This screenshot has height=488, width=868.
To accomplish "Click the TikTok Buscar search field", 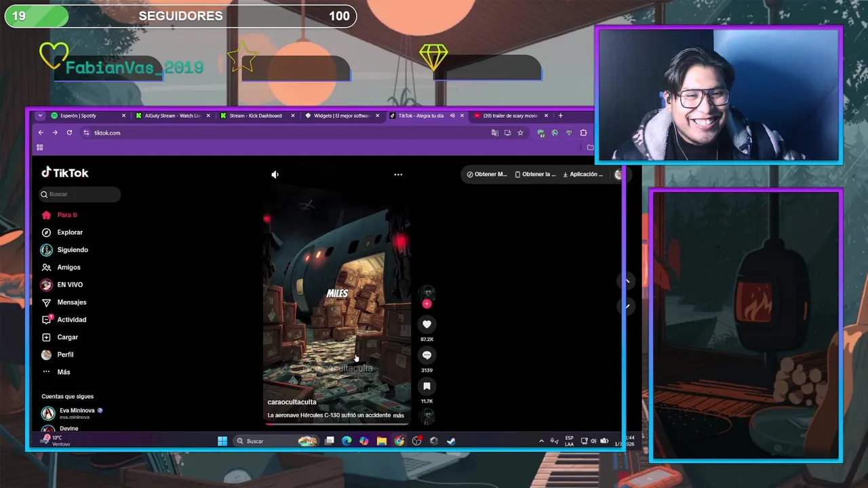I will tap(80, 194).
